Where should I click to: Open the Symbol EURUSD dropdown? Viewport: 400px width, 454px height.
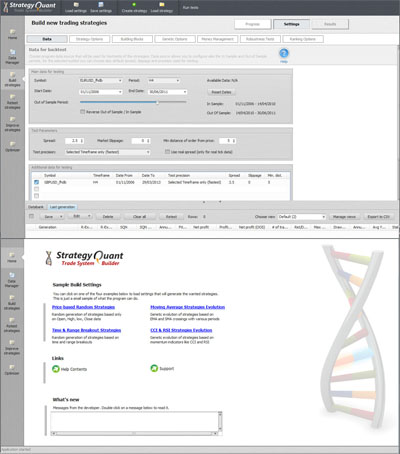[x=101, y=80]
